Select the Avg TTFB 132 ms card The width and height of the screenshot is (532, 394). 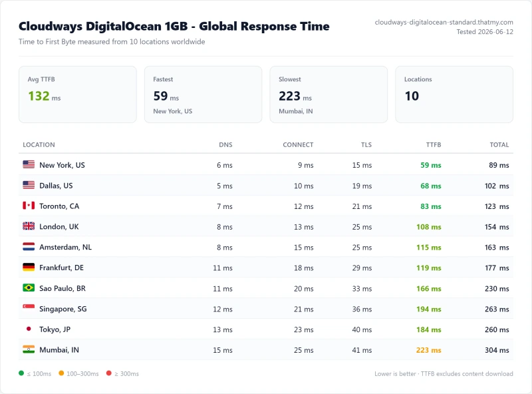(x=78, y=95)
